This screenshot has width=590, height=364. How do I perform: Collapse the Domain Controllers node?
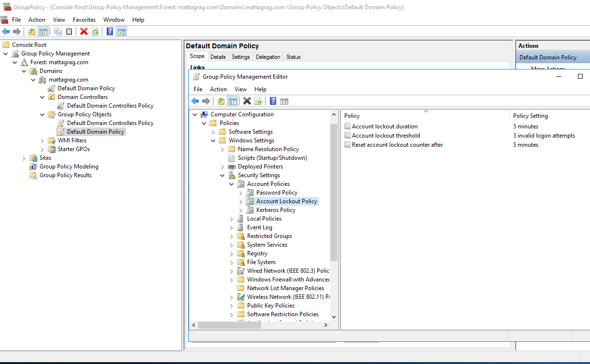(x=42, y=97)
